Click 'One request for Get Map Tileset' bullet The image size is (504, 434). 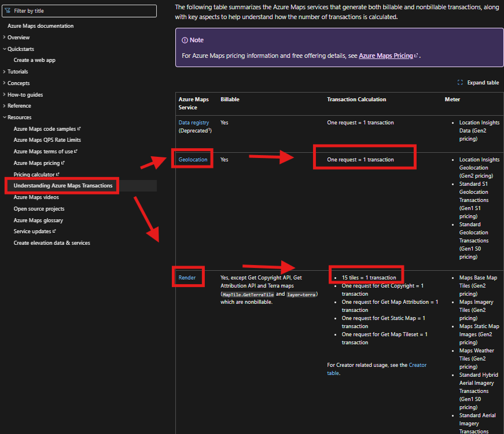tap(384, 339)
